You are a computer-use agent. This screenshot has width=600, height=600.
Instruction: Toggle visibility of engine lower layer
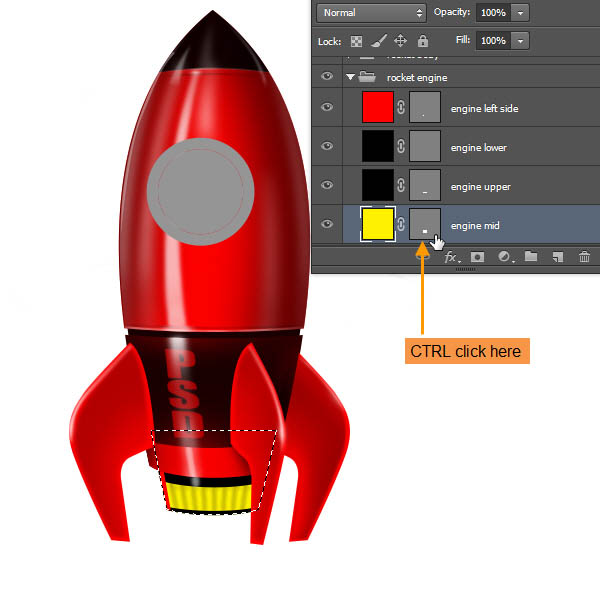pyautogui.click(x=326, y=147)
